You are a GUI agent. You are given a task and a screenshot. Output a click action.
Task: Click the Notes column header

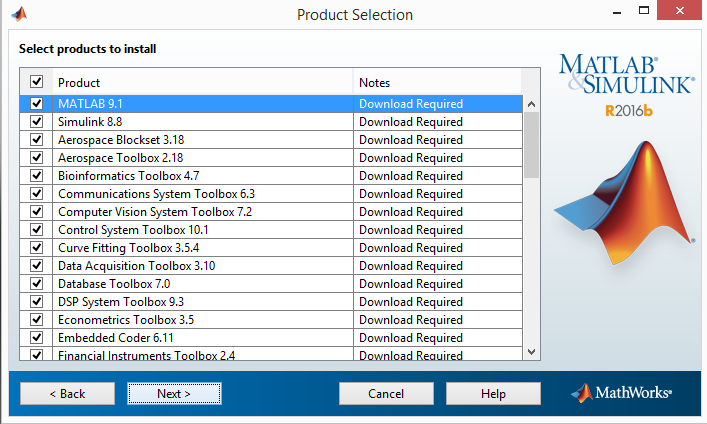pyautogui.click(x=436, y=82)
